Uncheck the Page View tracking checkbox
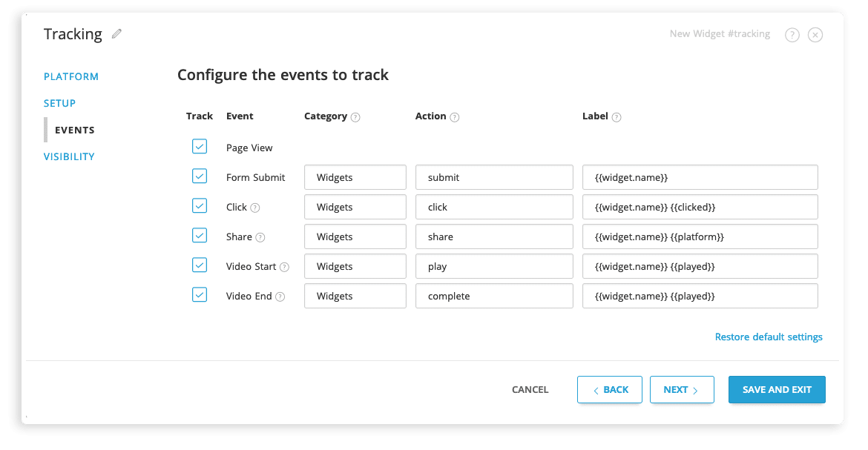 [200, 147]
